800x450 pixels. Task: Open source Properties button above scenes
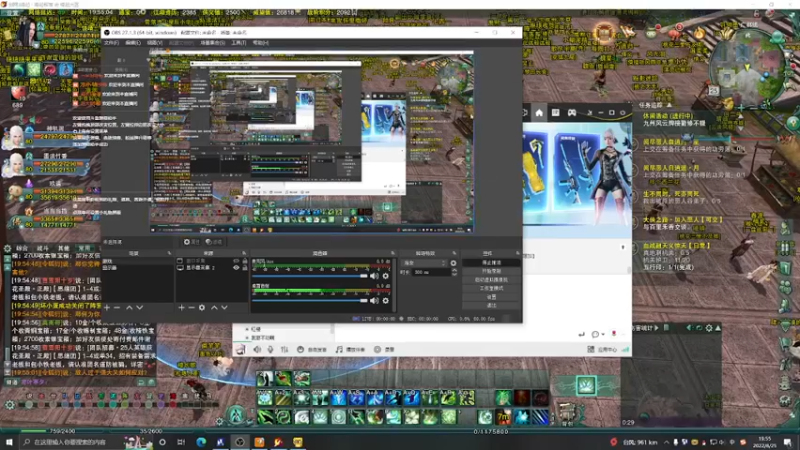(191, 242)
